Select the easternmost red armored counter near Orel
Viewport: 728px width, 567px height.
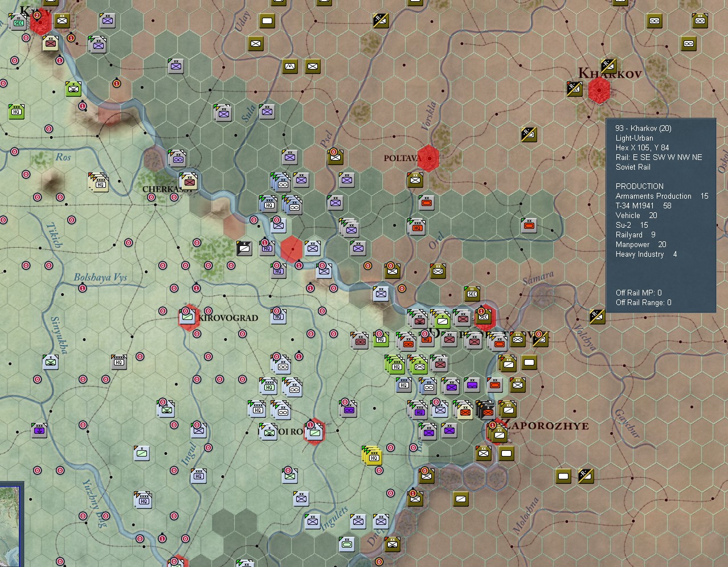tap(529, 225)
